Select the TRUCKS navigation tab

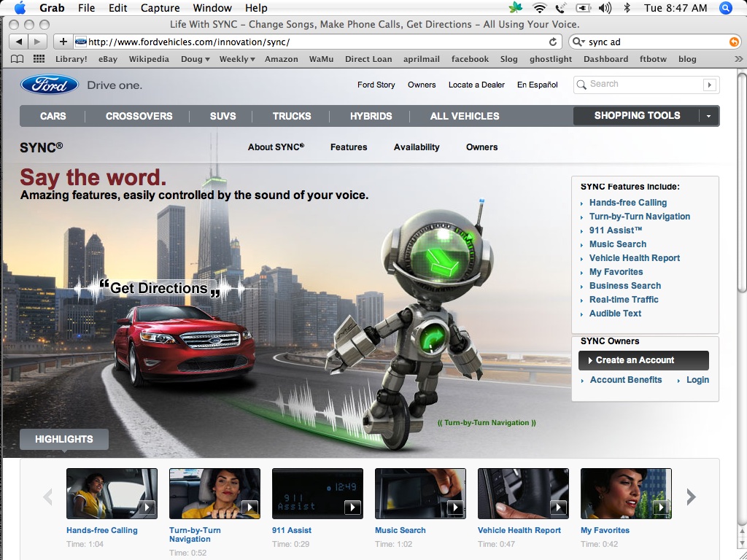[292, 116]
